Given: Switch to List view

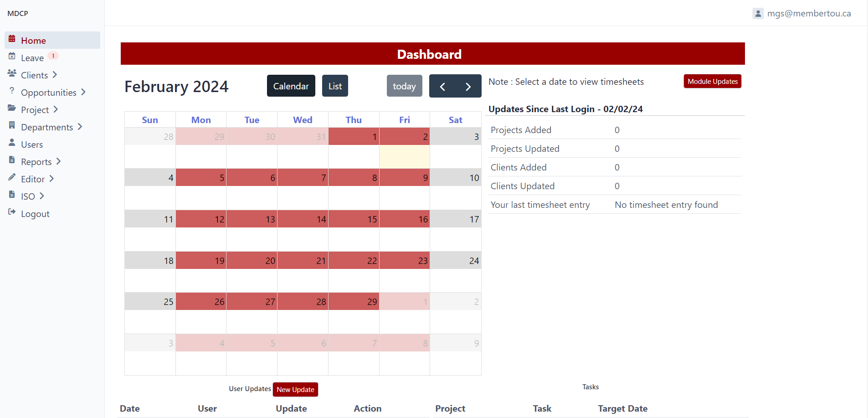Looking at the screenshot, I should point(335,86).
